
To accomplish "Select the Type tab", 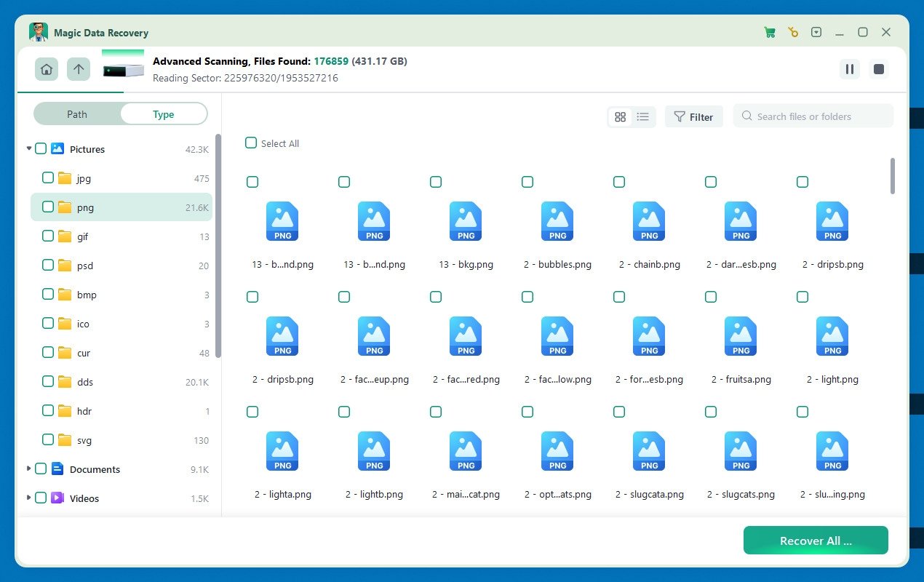I will point(163,114).
